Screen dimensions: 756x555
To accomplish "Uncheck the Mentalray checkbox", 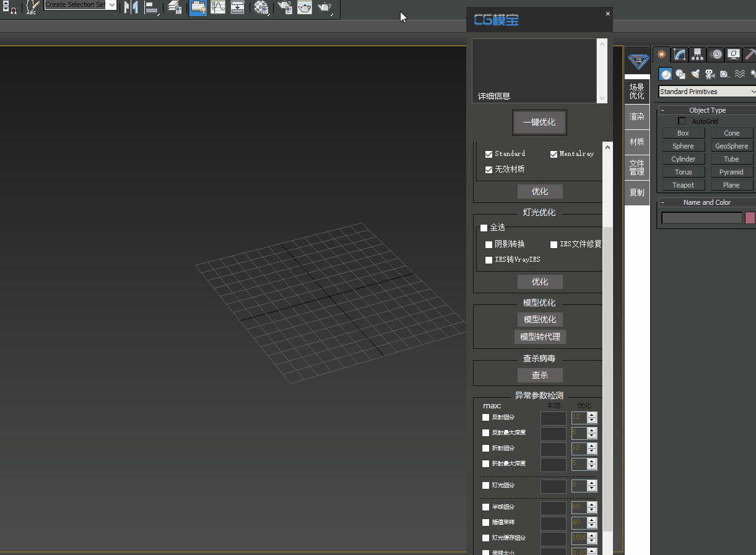I will point(554,153).
